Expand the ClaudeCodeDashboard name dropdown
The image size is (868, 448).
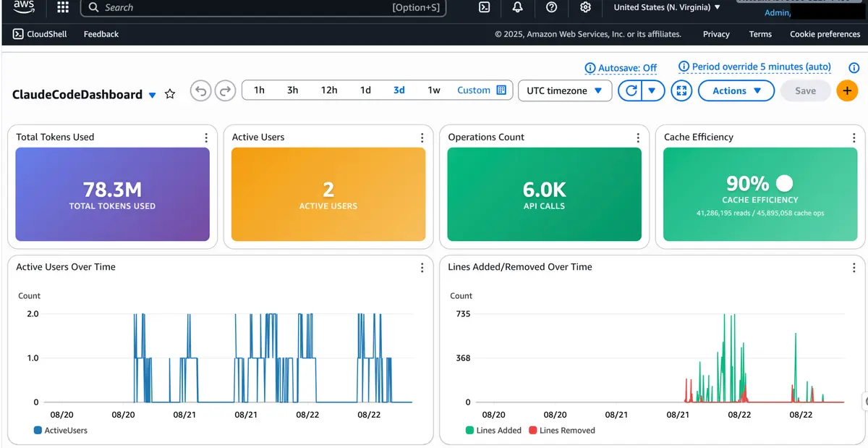(152, 95)
